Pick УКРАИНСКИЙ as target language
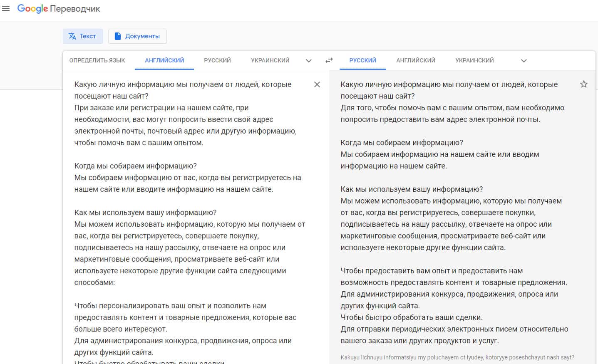This screenshot has width=598, height=364. pyautogui.click(x=474, y=60)
